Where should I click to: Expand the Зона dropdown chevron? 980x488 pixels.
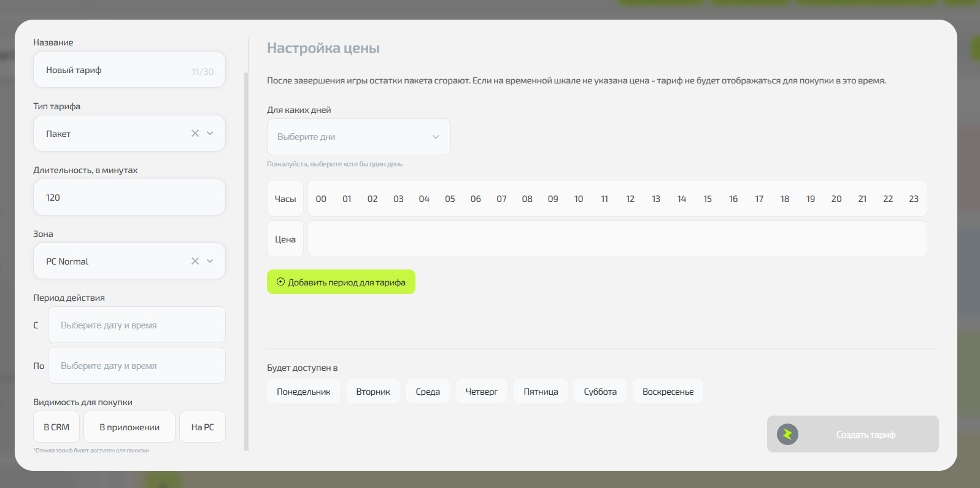[210, 261]
